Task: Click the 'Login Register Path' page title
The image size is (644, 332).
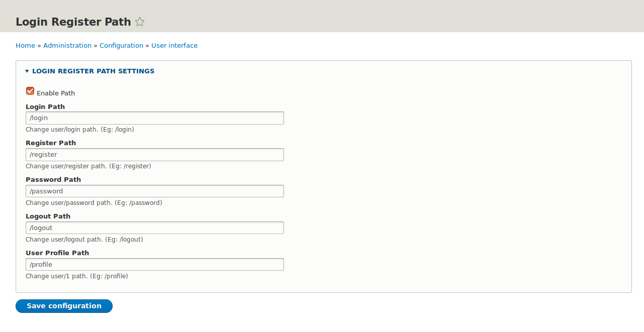Action: point(73,22)
